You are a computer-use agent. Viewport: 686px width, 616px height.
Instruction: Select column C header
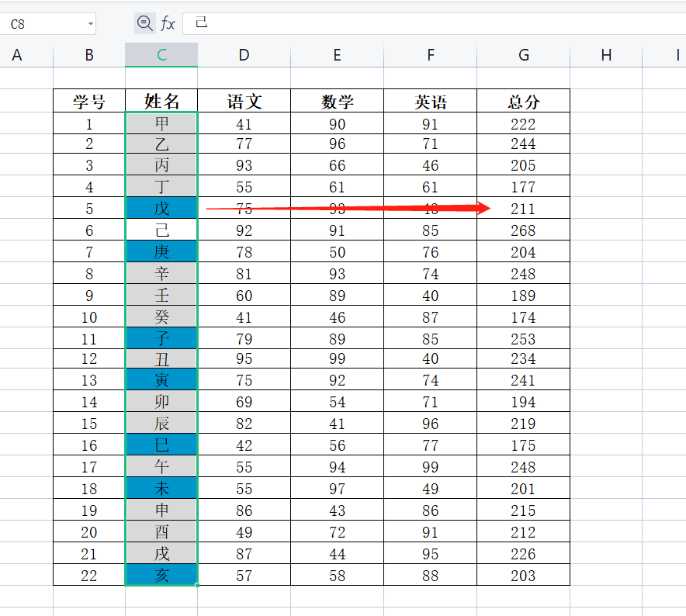pos(161,55)
